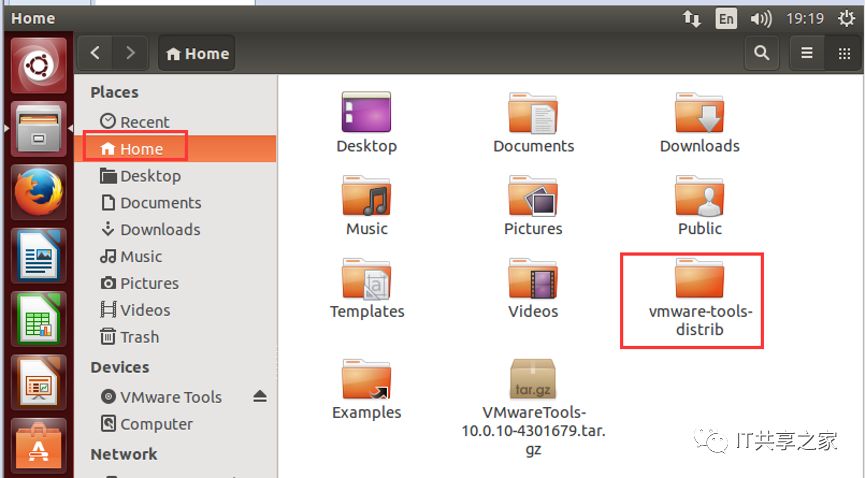Click the Home window title in top panel
Image resolution: width=865 pixels, height=478 pixels.
click(x=33, y=18)
